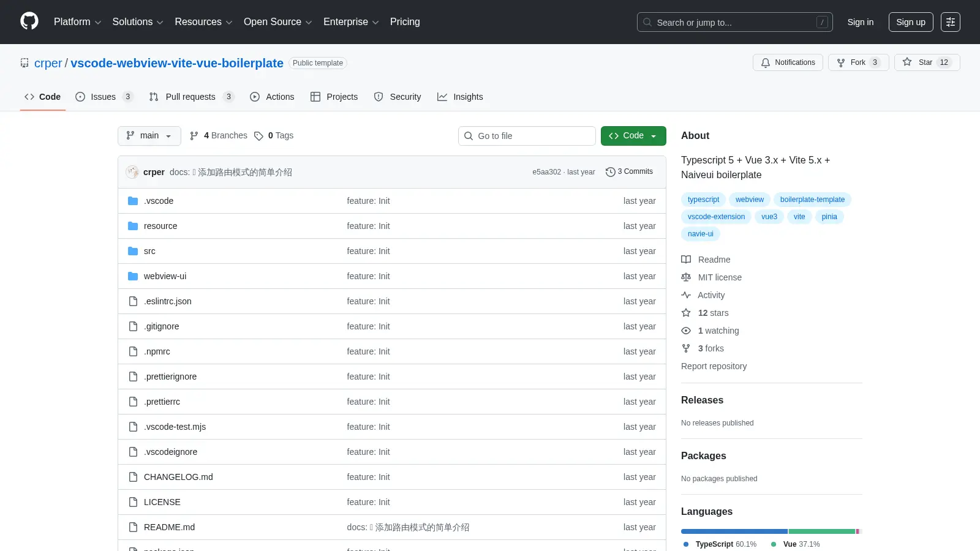Switch to the Insights tab
This screenshot has height=551, width=980.
pyautogui.click(x=460, y=97)
